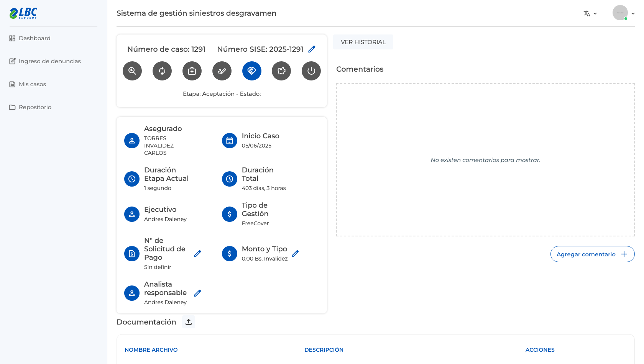Click Agregar comentario button
The image size is (644, 364).
click(592, 254)
